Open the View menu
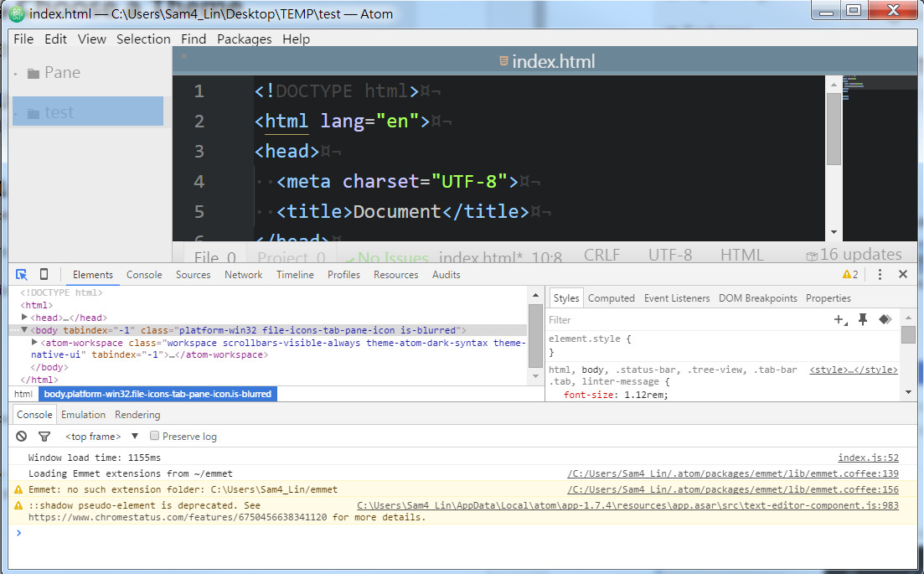 [x=92, y=39]
